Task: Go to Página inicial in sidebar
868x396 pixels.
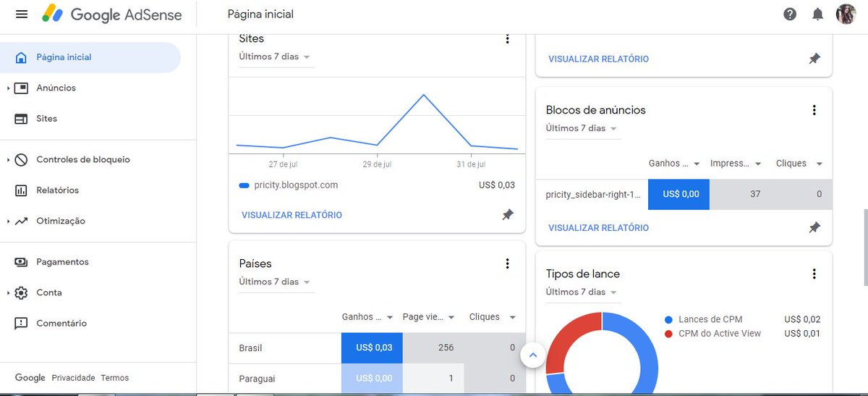Action: [x=90, y=57]
